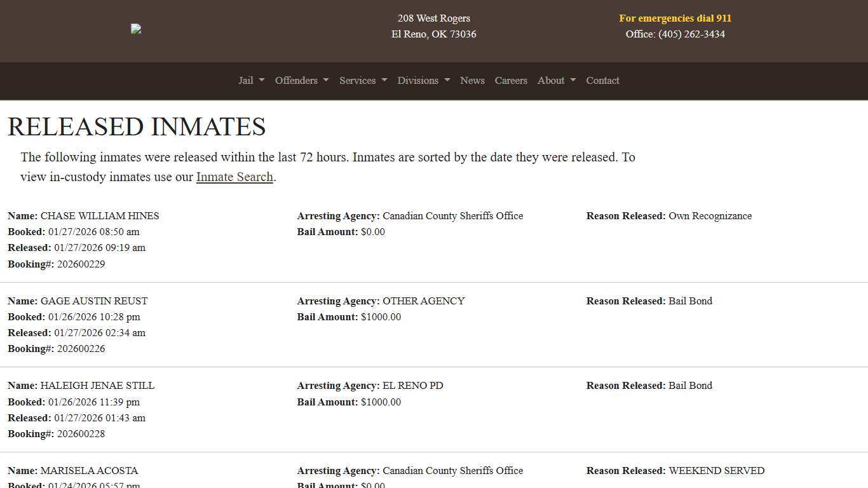Click the EL RENO PD arresting agency

point(413,386)
